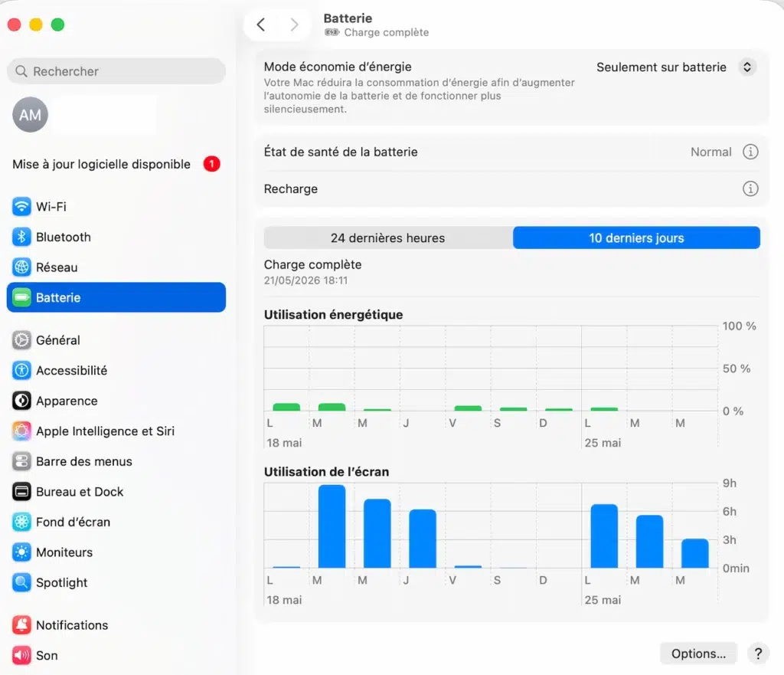Go back with the left chevron
Viewport: 784px width, 675px height.
pyautogui.click(x=260, y=25)
